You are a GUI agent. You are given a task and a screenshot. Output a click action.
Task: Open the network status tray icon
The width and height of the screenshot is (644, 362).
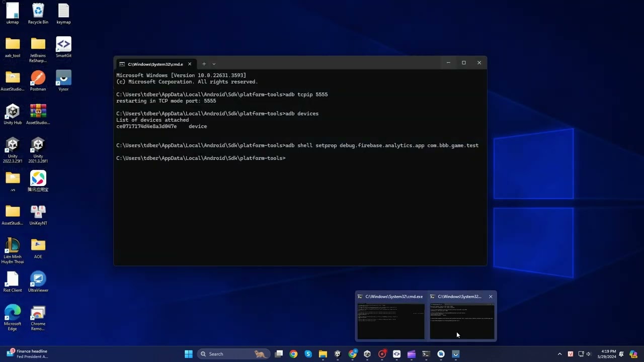click(581, 354)
